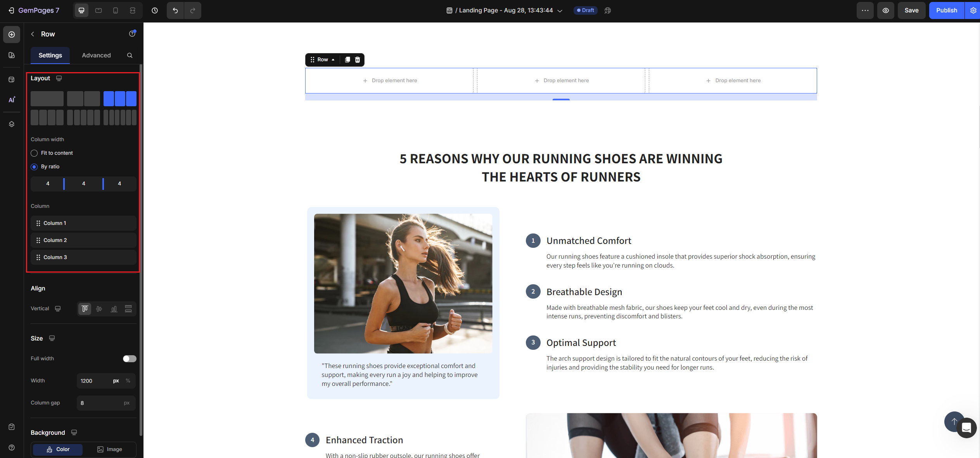Expand the Row breadcrumb caret
Screen dimensions: 980x458
click(x=333, y=60)
